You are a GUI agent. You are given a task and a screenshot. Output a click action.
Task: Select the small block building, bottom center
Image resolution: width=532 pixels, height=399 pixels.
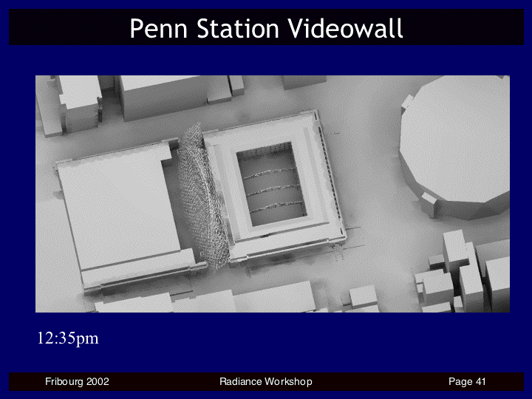[364, 297]
